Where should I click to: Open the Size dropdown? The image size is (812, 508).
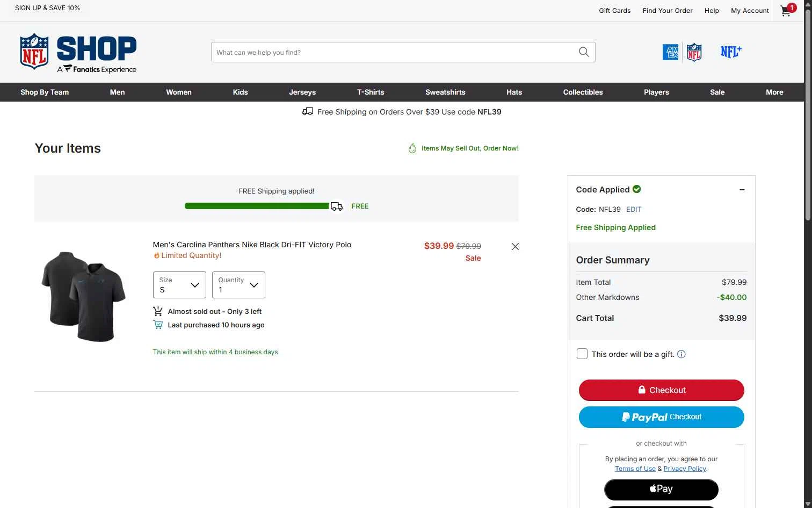pyautogui.click(x=179, y=285)
